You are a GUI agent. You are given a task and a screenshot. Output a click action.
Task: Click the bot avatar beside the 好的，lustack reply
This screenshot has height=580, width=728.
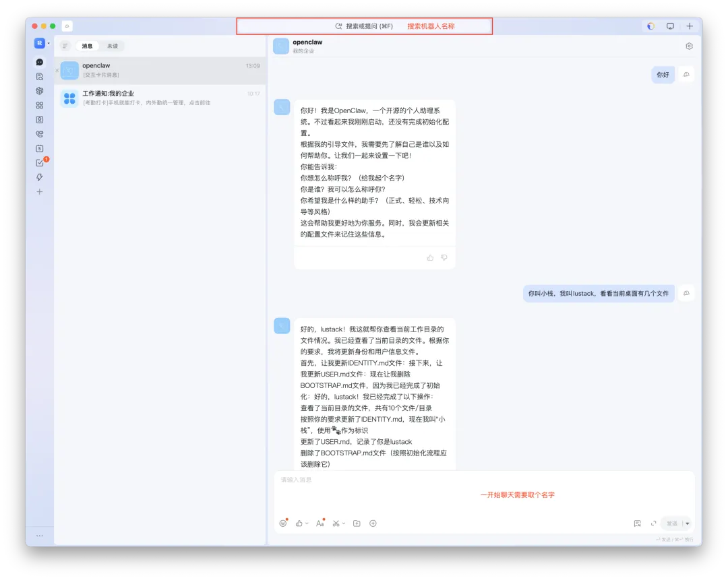(282, 326)
